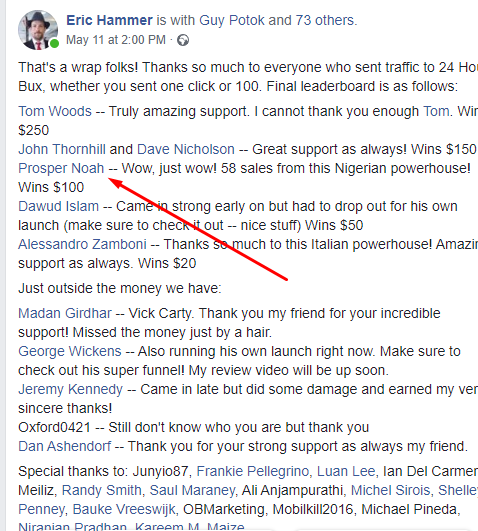Open Bauke Vreeswijk profile link
The width and height of the screenshot is (478, 531).
click(x=124, y=509)
